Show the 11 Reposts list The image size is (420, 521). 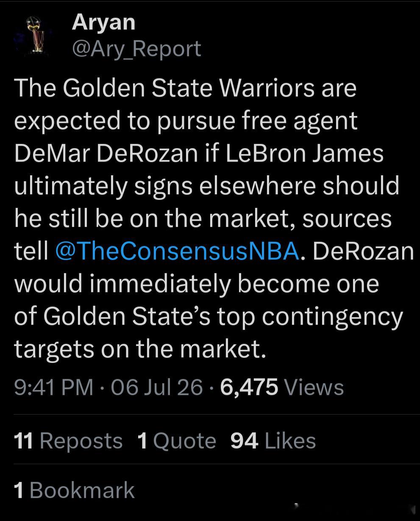pyautogui.click(x=68, y=441)
